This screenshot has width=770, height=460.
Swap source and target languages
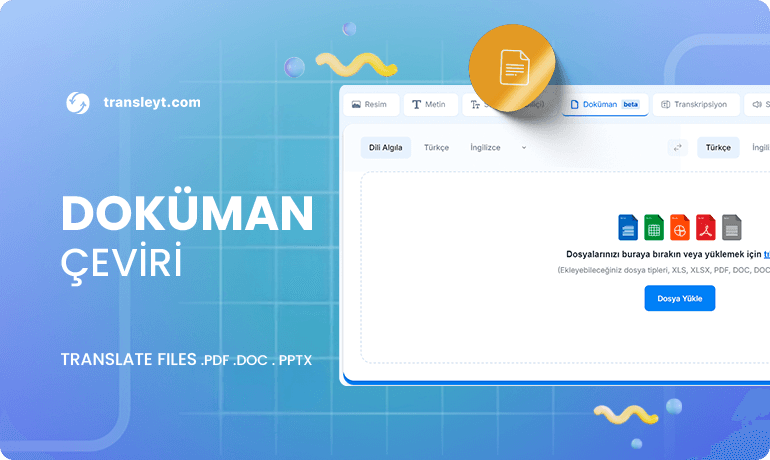tap(678, 148)
